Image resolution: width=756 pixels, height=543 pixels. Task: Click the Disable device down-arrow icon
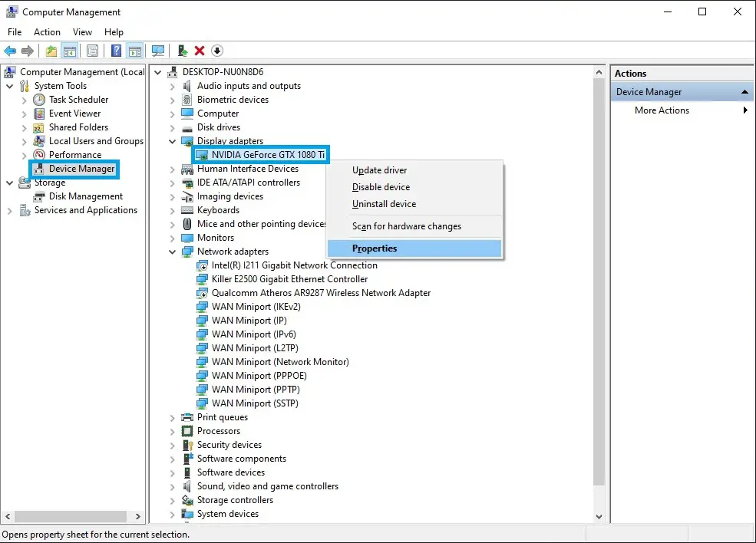point(217,51)
